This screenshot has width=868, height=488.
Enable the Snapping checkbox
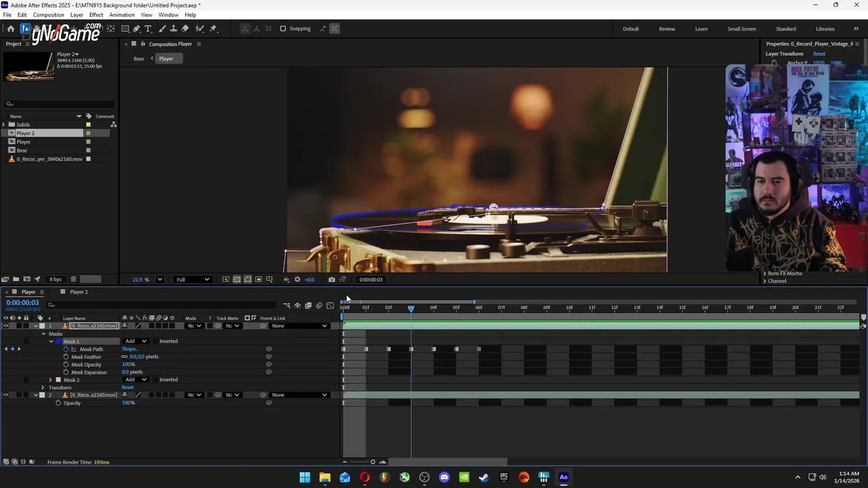point(283,28)
